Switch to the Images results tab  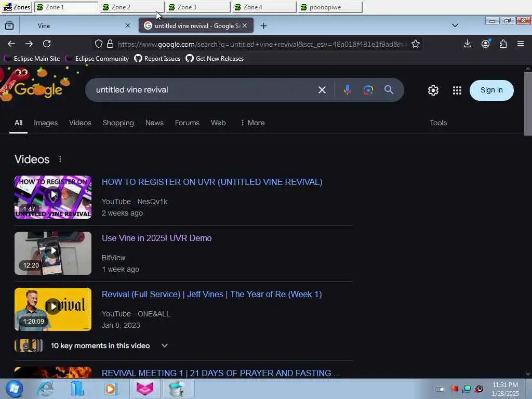(x=46, y=123)
